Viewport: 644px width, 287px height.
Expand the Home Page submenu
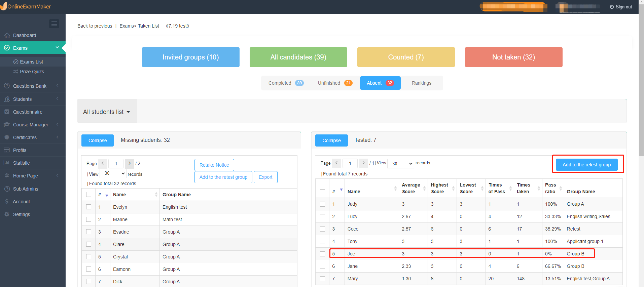58,175
